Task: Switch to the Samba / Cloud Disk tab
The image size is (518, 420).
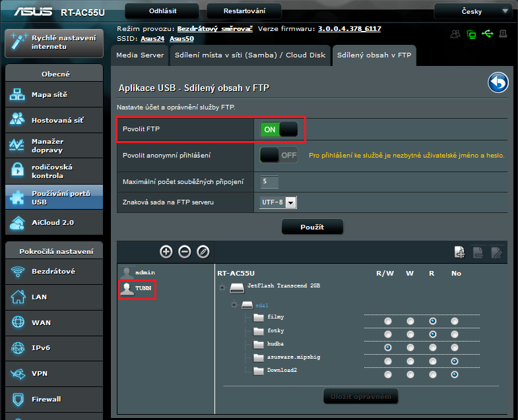Action: click(250, 55)
